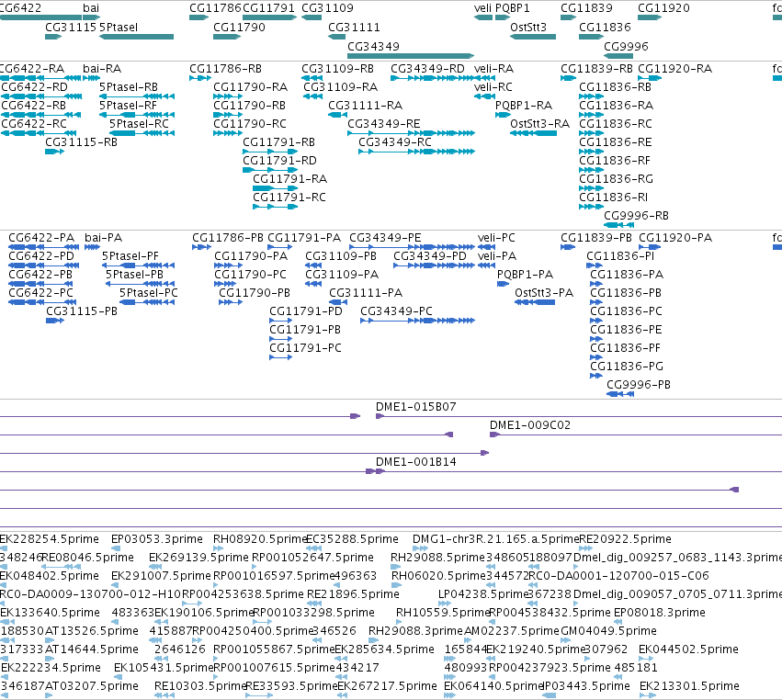Select the OstStt3 gene bar
This screenshot has width=782, height=700.
(x=533, y=37)
